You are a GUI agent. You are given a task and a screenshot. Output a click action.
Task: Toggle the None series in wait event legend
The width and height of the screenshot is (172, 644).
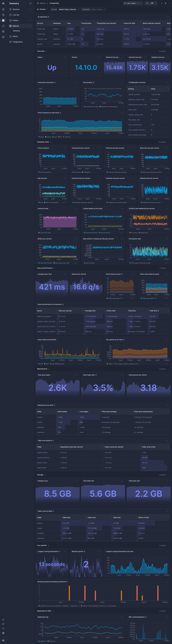(41, 137)
